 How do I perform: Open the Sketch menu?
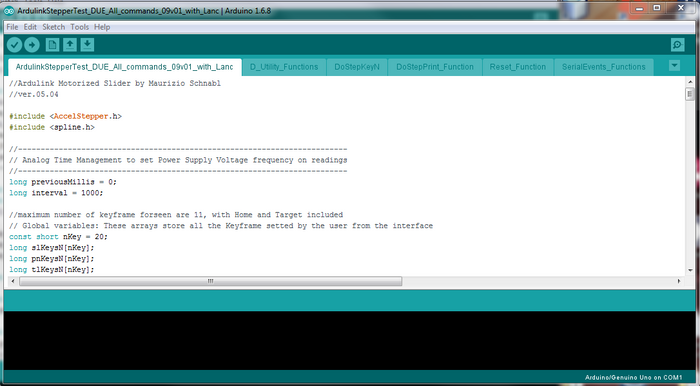pyautogui.click(x=54, y=27)
